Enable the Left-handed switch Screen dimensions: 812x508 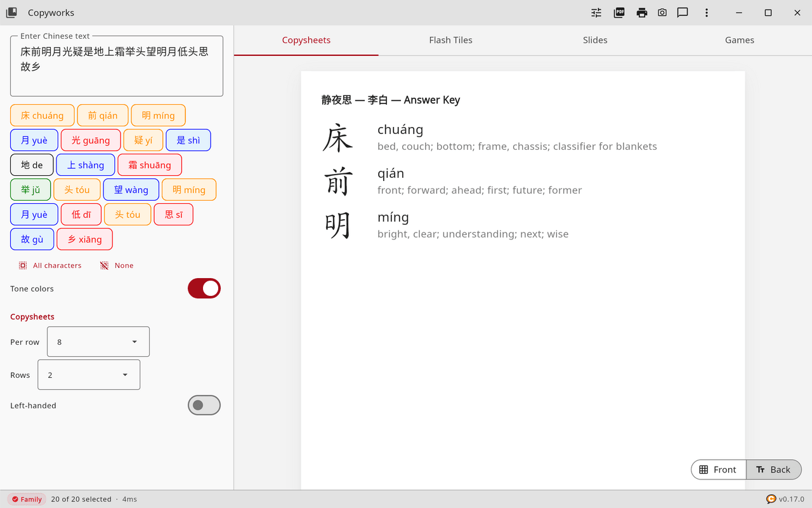point(204,405)
